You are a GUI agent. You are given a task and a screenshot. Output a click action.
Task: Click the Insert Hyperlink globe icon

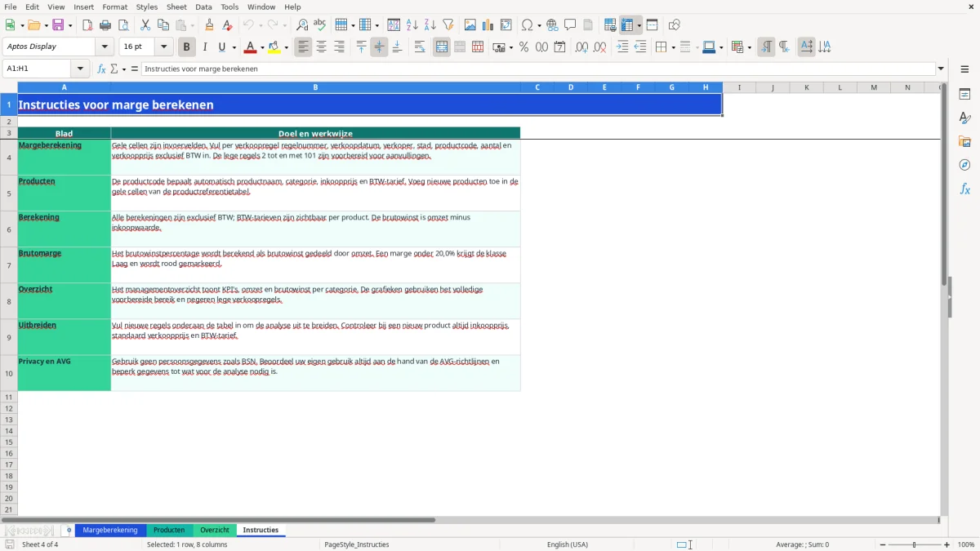(x=552, y=25)
